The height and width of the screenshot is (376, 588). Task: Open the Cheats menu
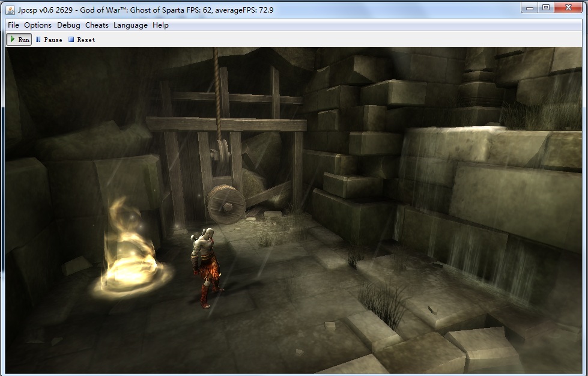coord(96,25)
